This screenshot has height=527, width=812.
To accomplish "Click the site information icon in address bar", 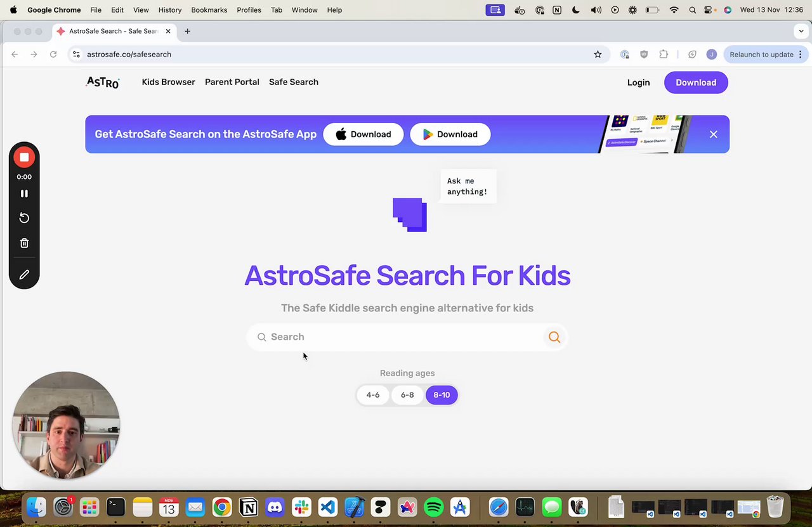I will tap(77, 55).
